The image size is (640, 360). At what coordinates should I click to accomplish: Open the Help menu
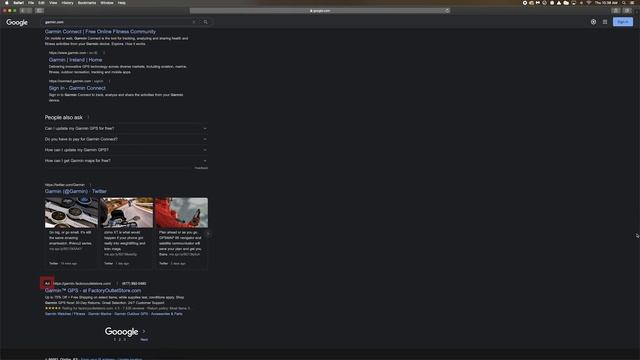(122, 3)
